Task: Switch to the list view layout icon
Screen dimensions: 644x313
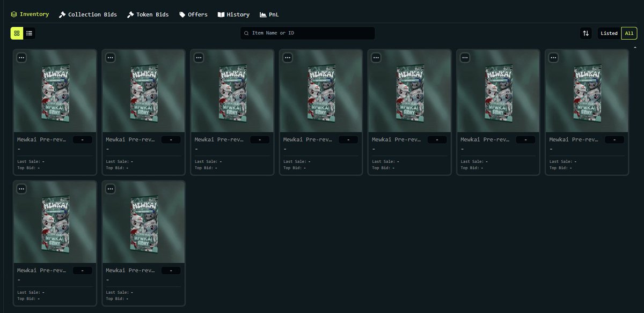Action: [x=30, y=33]
